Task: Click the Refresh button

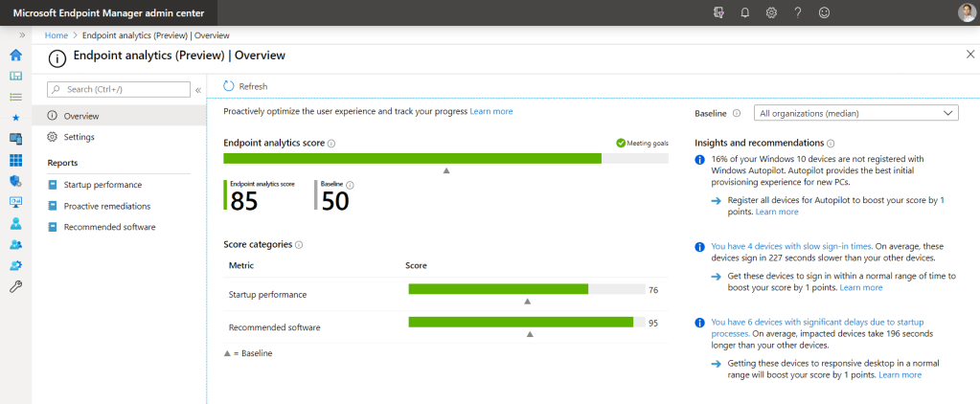Action: [245, 86]
